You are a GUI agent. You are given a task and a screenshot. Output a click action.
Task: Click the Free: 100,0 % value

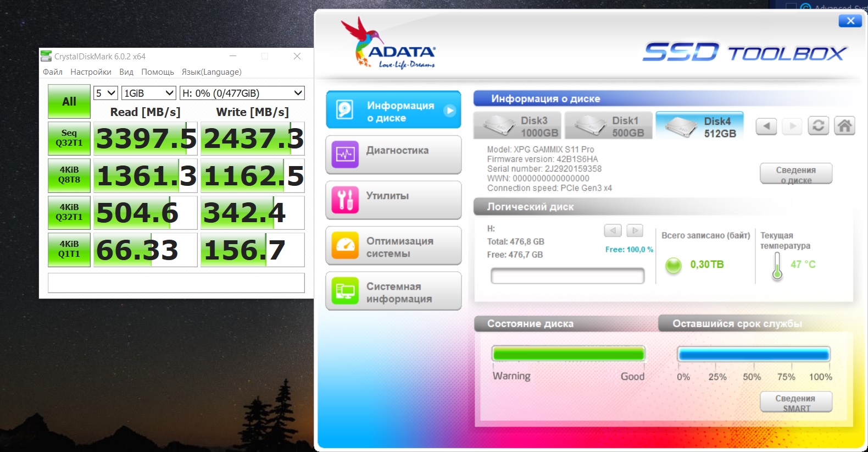pos(629,249)
